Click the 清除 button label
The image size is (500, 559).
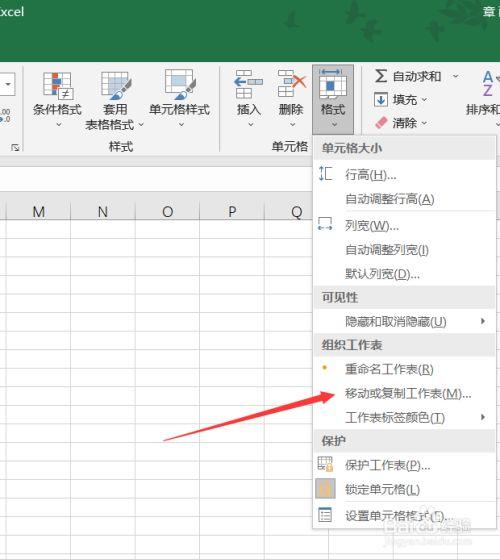tap(404, 123)
